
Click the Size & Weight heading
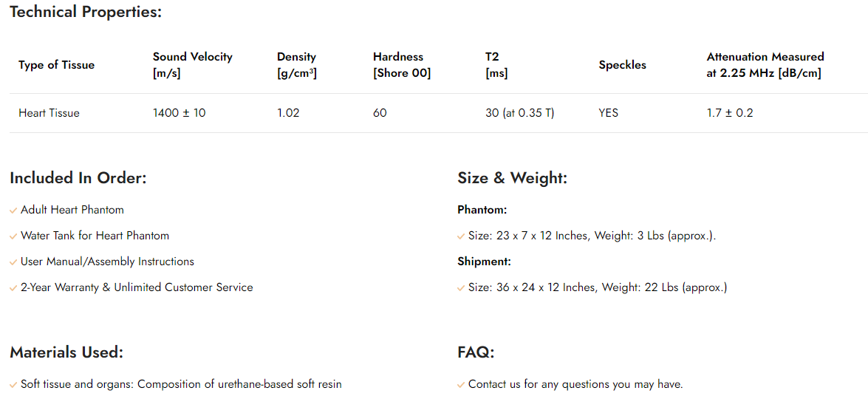(512, 178)
